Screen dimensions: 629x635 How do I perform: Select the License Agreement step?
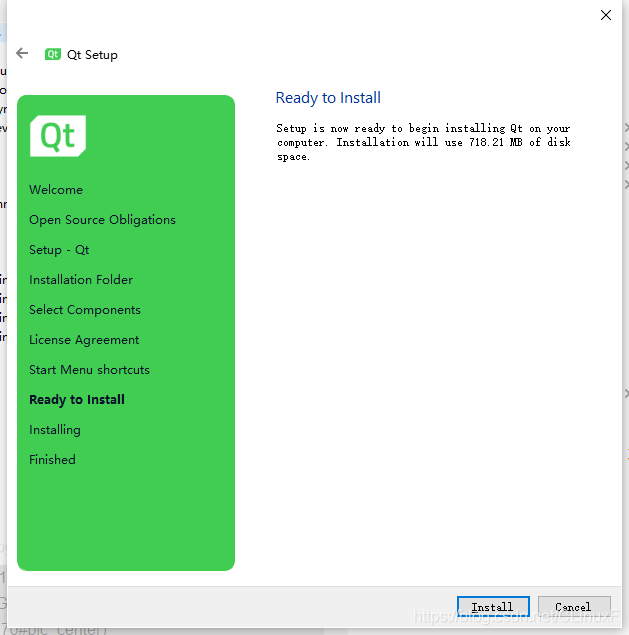84,340
